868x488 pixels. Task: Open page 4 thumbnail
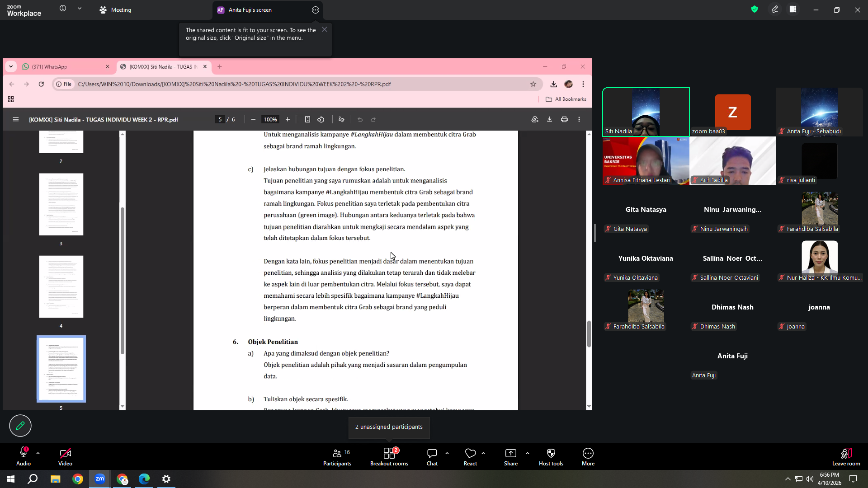61,286
